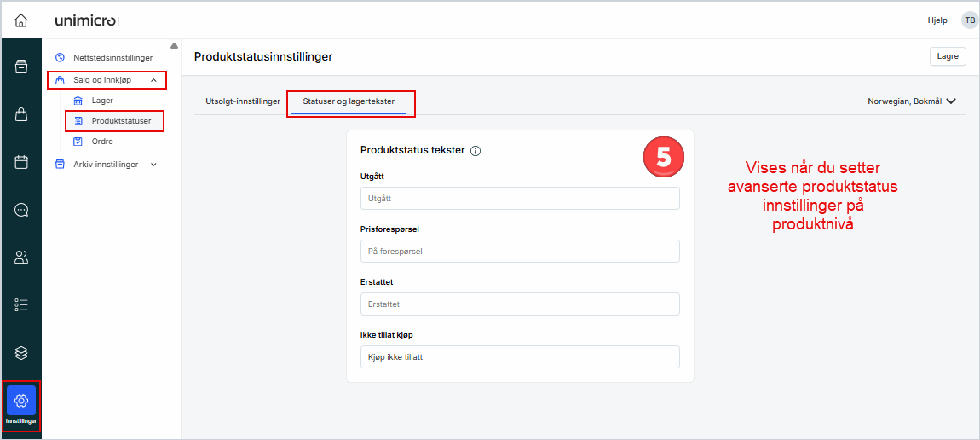Select the list icon in the left sidebar
The height and width of the screenshot is (440, 980).
pyautogui.click(x=21, y=304)
